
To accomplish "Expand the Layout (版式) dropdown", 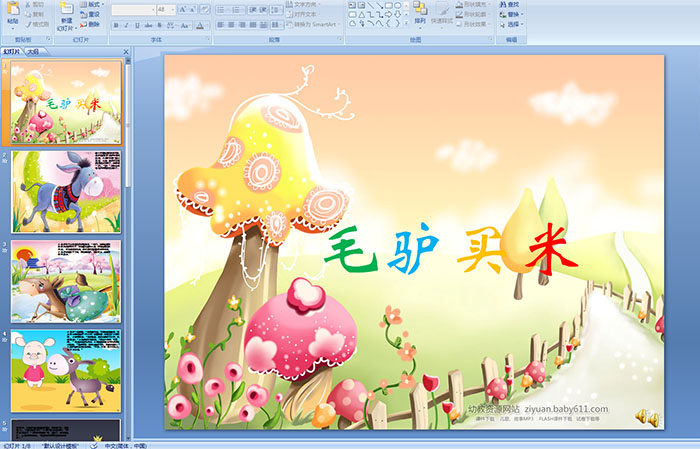I will pyautogui.click(x=91, y=5).
